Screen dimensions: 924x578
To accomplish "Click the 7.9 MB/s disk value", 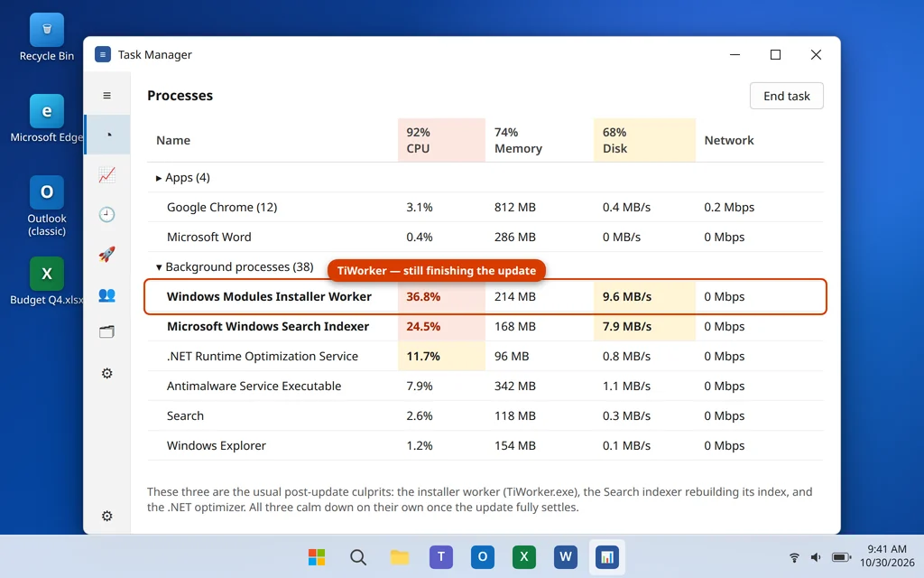I will [x=627, y=327].
